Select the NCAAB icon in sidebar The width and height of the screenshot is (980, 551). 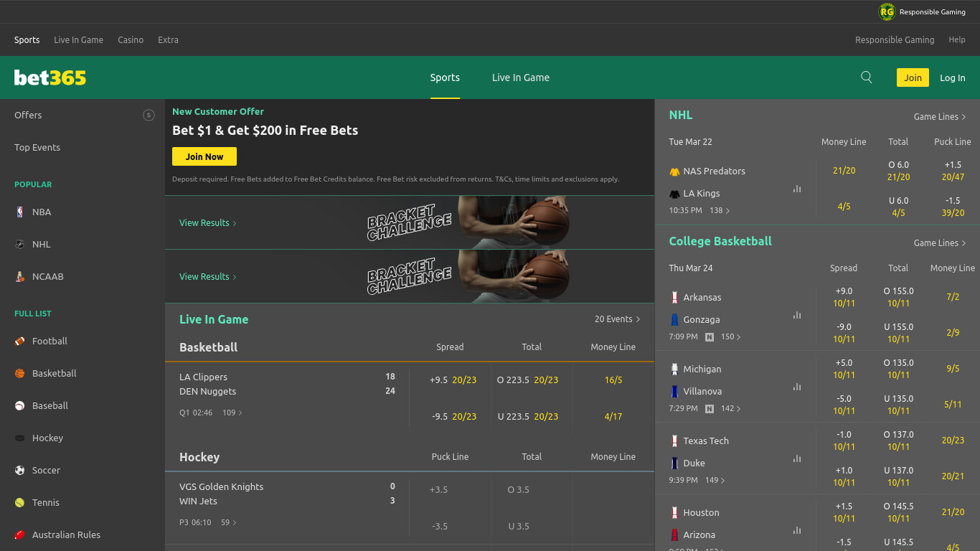pyautogui.click(x=20, y=276)
